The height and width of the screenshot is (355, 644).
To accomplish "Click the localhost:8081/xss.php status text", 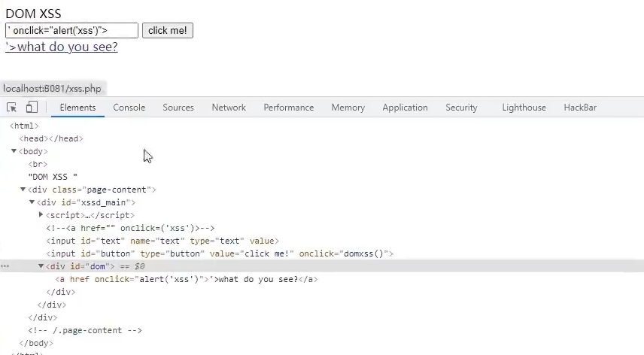I will point(52,89).
